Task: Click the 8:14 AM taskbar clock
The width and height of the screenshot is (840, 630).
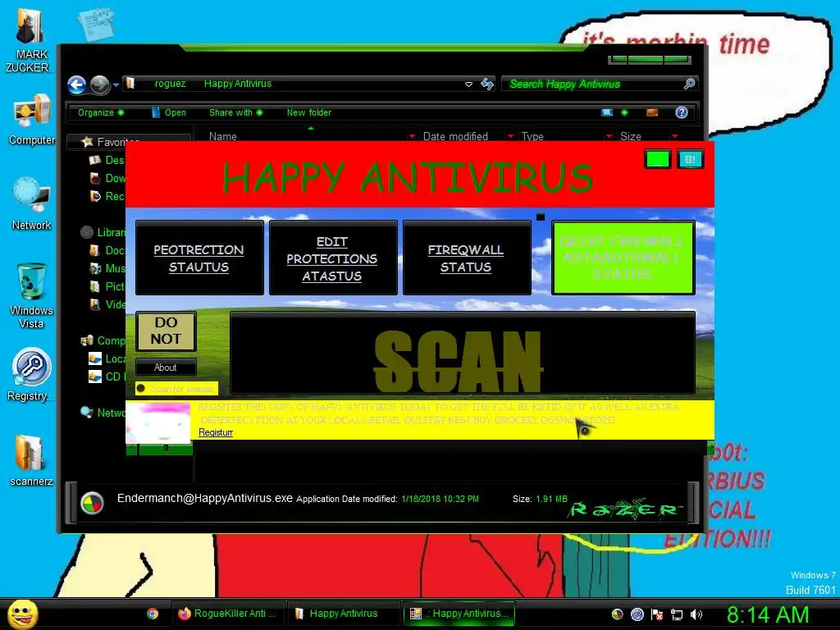Action: (x=767, y=614)
